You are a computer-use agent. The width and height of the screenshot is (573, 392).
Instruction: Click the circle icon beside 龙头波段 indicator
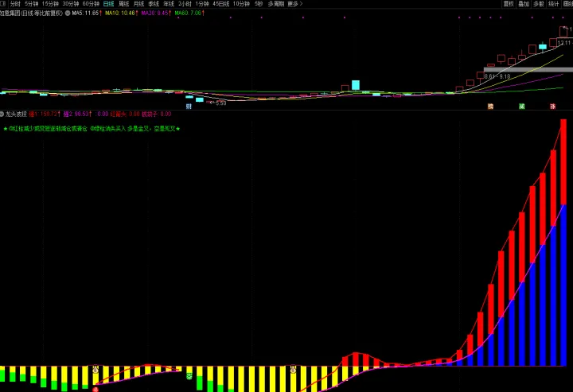(x=2, y=114)
